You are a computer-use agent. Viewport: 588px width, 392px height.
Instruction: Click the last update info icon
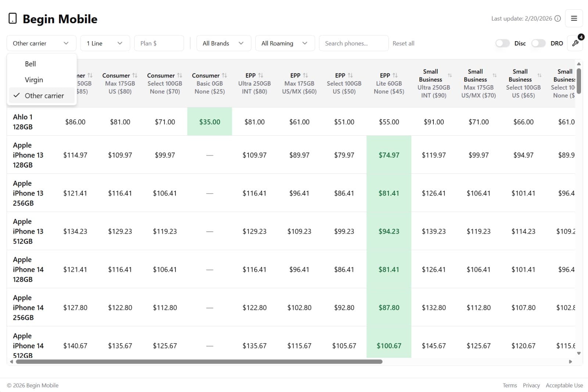[557, 18]
